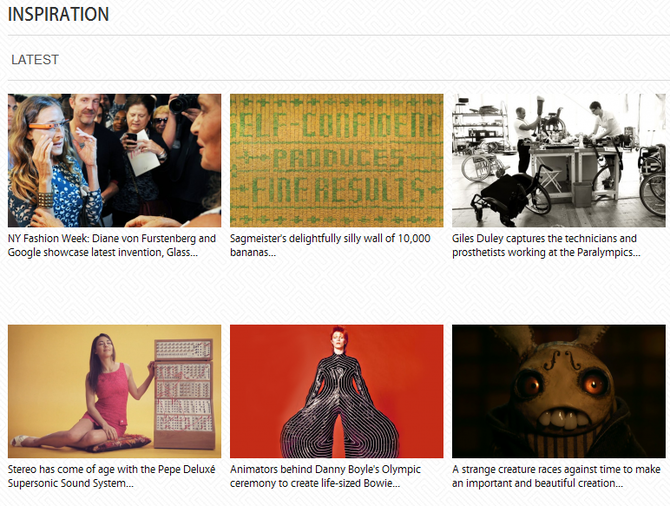This screenshot has width=670, height=506.
Task: Open the Bowie striped jumpsuit thumbnail
Action: (337, 391)
